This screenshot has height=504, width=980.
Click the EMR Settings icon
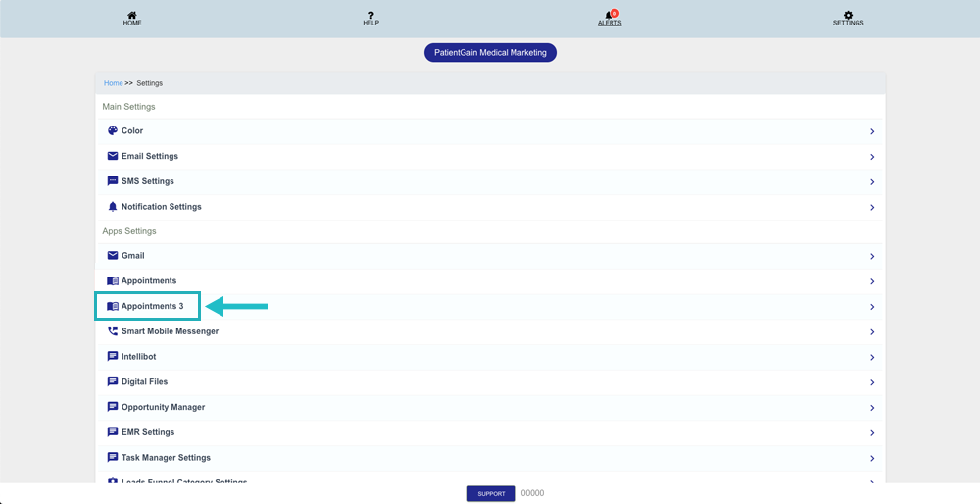point(113,432)
